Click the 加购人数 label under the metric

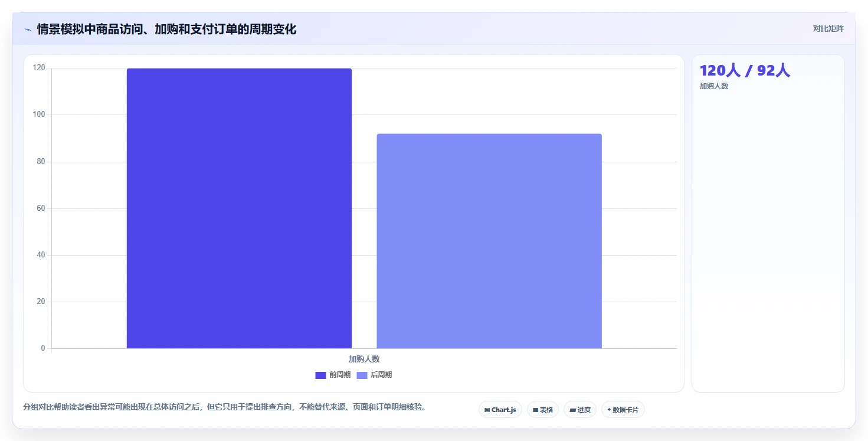[x=714, y=86]
